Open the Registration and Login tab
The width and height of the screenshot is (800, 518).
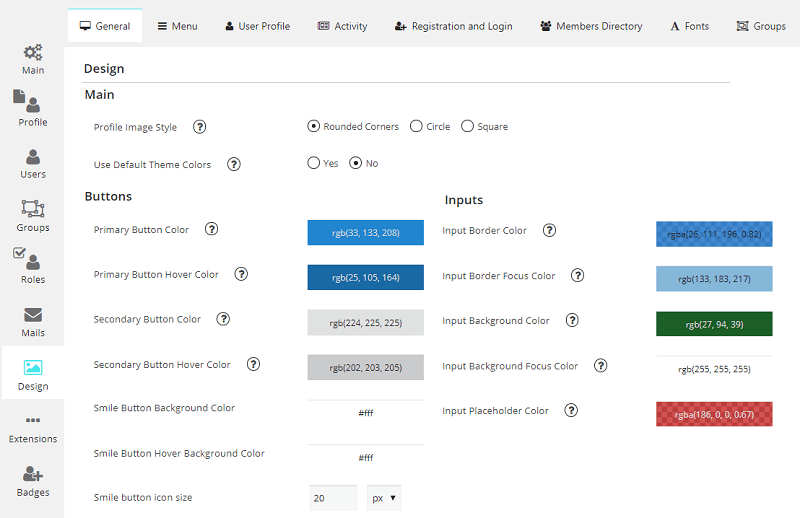tap(453, 26)
